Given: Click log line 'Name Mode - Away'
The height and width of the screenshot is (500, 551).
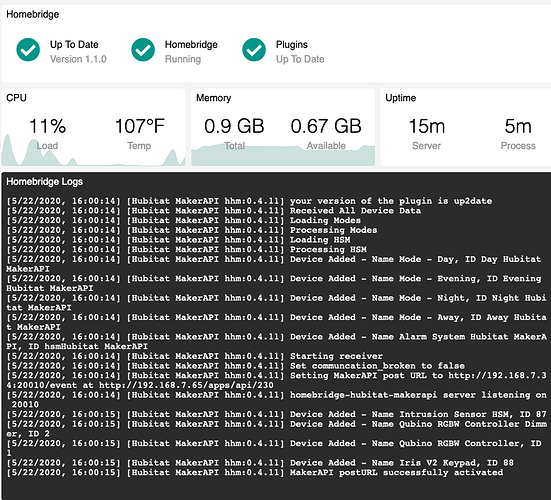Looking at the screenshot, I should coord(276,322).
